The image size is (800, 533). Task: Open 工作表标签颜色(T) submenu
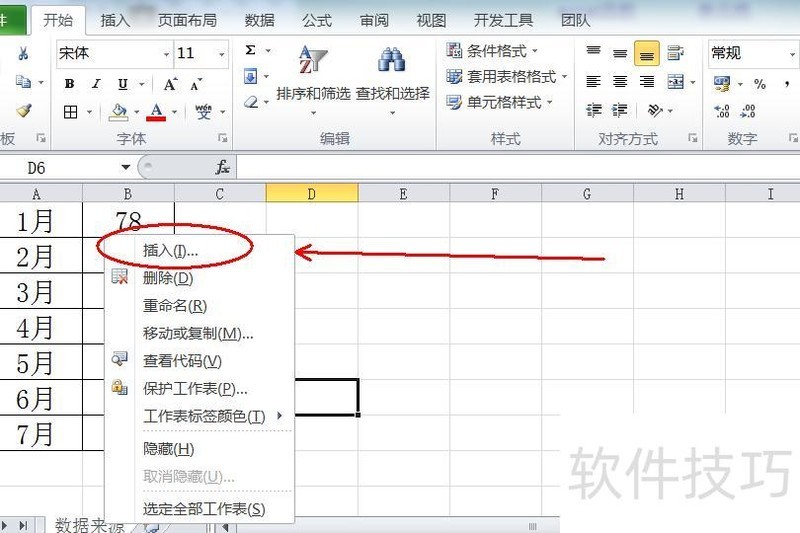200,416
